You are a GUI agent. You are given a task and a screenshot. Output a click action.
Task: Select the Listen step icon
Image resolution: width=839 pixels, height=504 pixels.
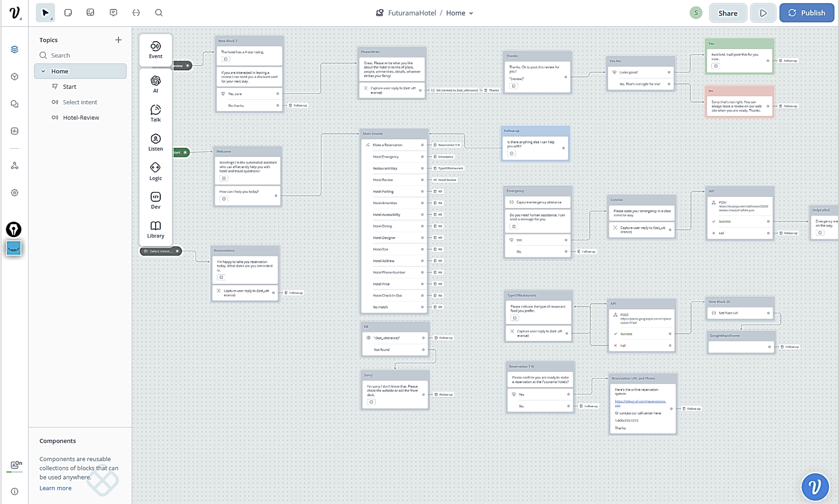(x=156, y=142)
